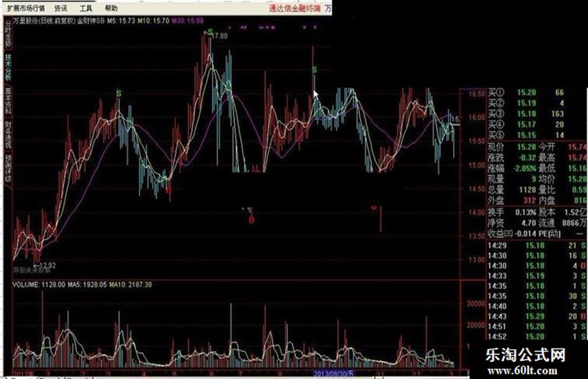Click the 涨幅 -2.05% percent change value
This screenshot has width=588, height=379.
(x=525, y=169)
